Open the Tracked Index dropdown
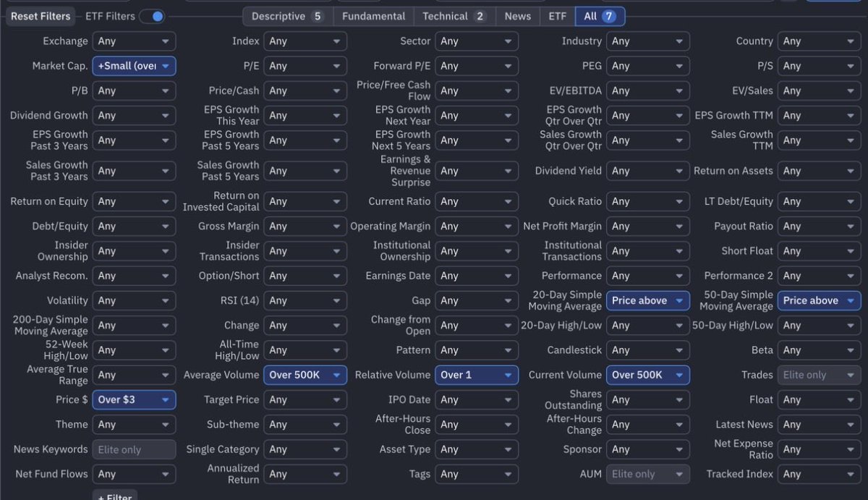Screen dimensions: 868x500 (x=820, y=474)
